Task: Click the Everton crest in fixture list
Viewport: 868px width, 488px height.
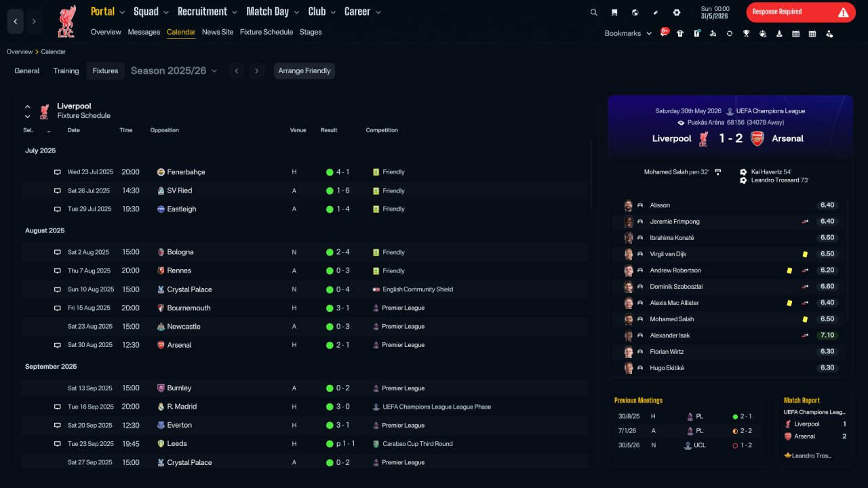Action: [x=161, y=426]
